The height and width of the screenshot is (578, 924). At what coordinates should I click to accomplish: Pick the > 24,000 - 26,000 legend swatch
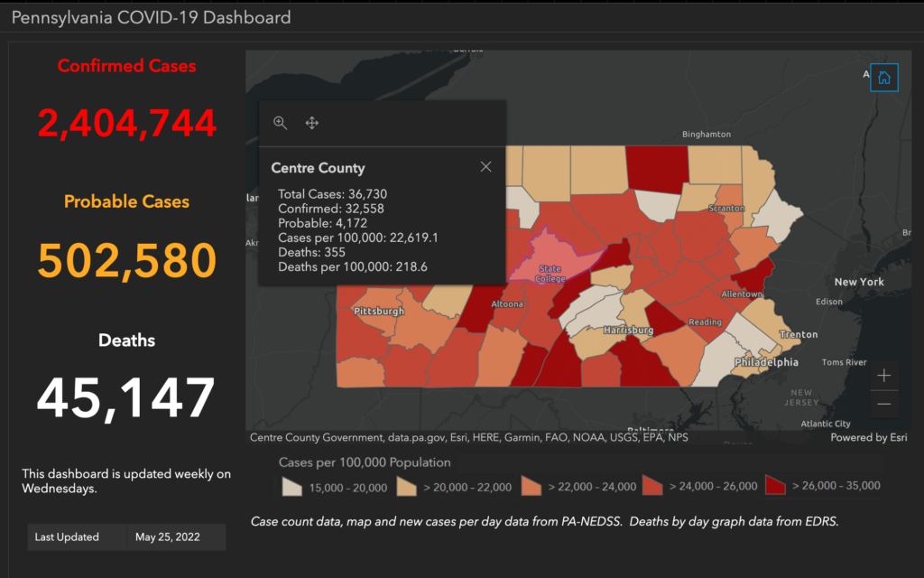pos(652,486)
